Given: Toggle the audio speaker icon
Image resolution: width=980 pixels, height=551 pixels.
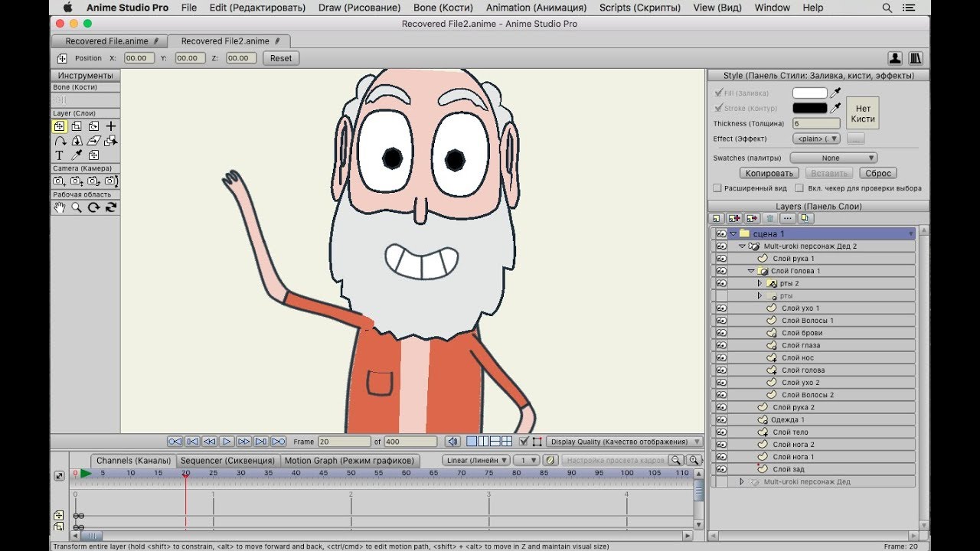Looking at the screenshot, I should click(x=453, y=442).
